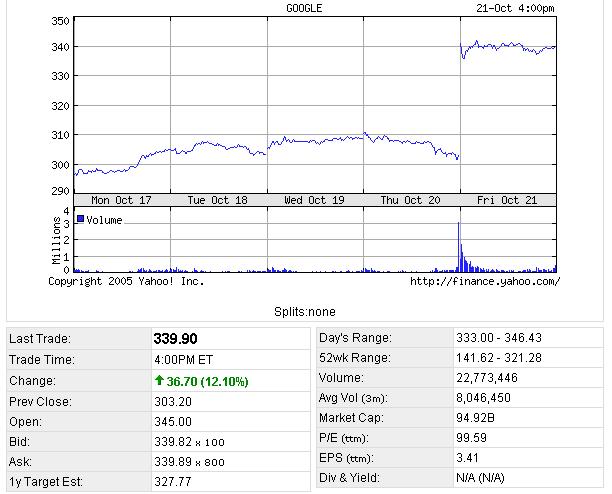The width and height of the screenshot is (612, 494).
Task: Click the Copyright 2005 Yahoo! Inc. text
Action: click(x=126, y=282)
